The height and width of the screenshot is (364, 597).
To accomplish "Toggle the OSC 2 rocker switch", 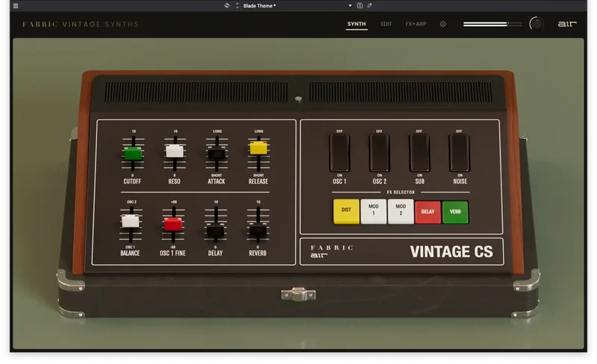I will tap(379, 153).
